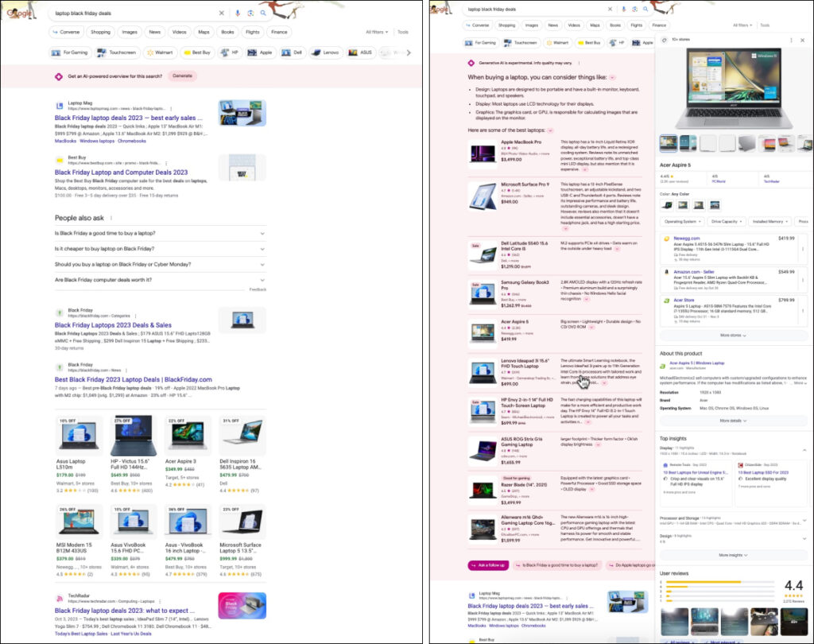Expand 'Black Friday or Cyber Monday' question
Viewport: 814px width, 644px height.
(x=161, y=265)
